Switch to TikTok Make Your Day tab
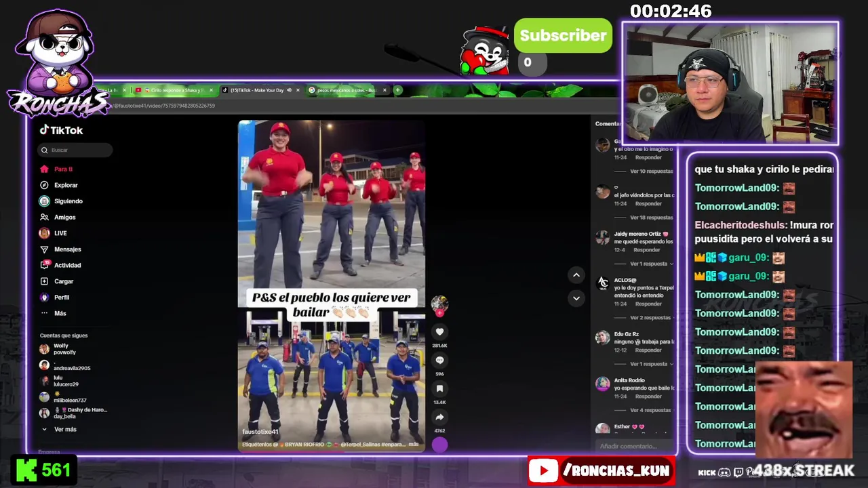Viewport: 868px width, 488px height. click(x=261, y=90)
